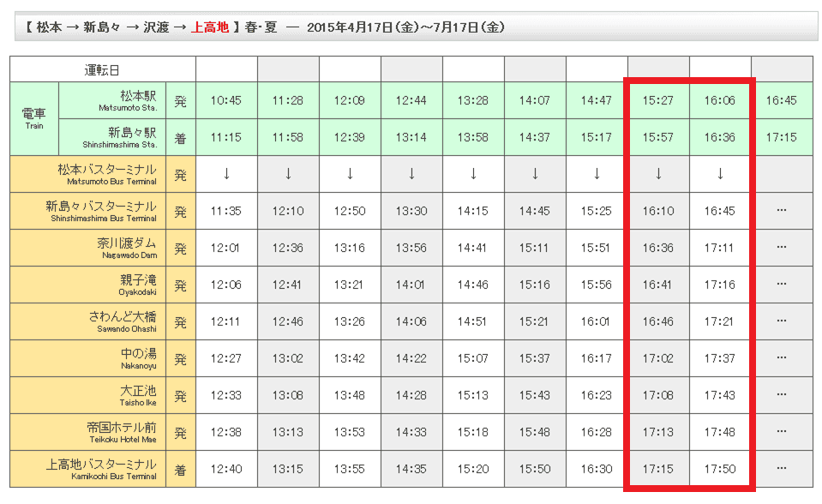The width and height of the screenshot is (822, 504).
Task: Select the 松本駅 Matsumoto Sta. row label
Action: click(112, 100)
